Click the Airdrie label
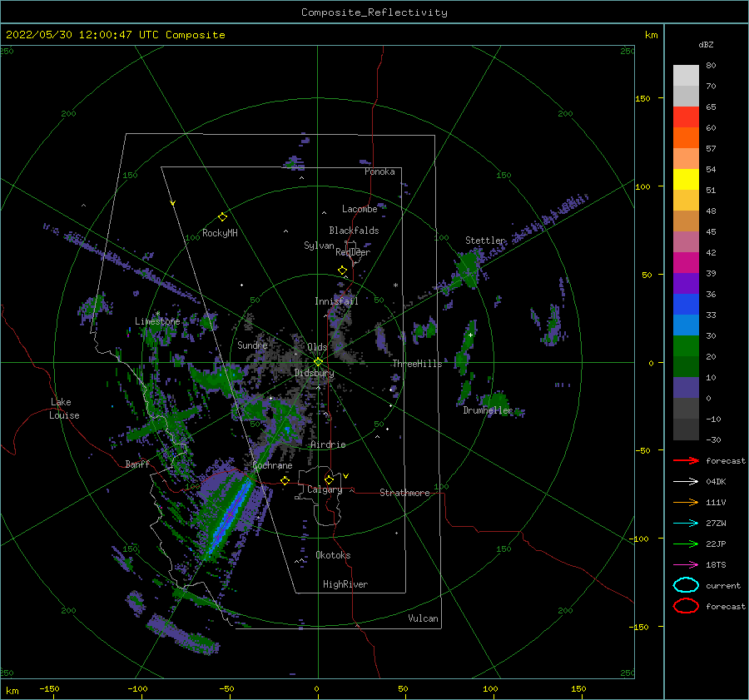 328,444
